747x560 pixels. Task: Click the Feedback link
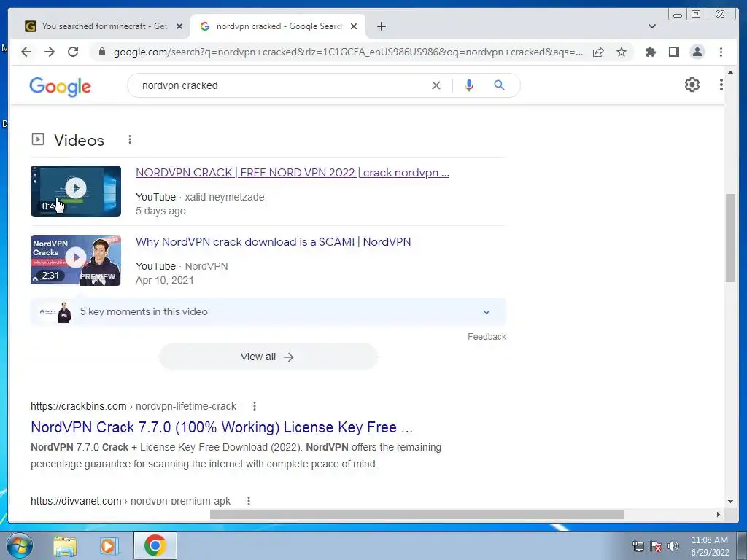487,337
